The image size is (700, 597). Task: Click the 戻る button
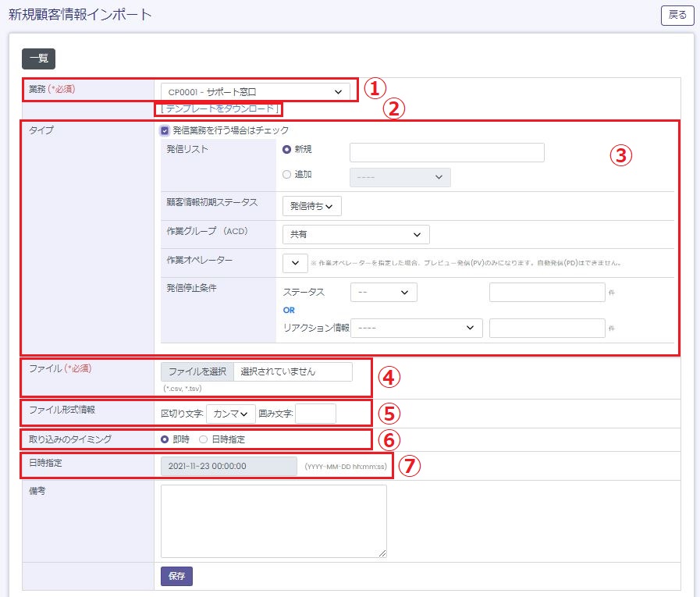click(x=677, y=15)
